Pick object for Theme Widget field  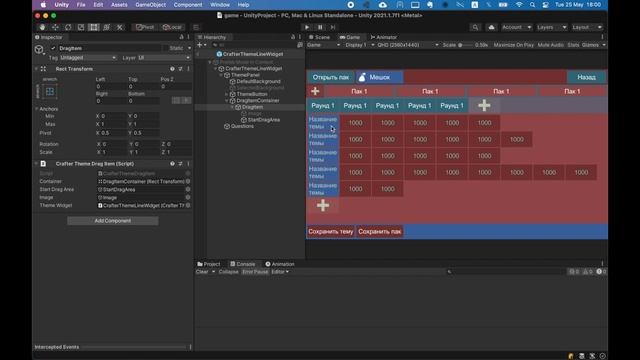(188, 205)
